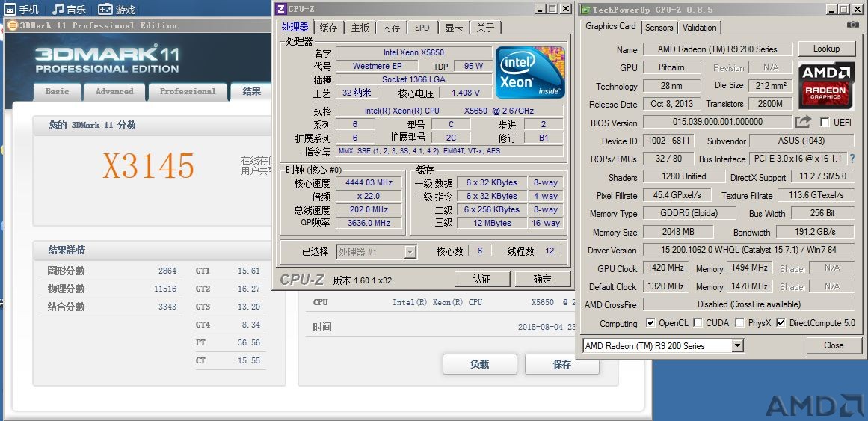The width and height of the screenshot is (868, 421).
Task: Click the GPU-Z screenshot camera icon
Action: point(853,25)
